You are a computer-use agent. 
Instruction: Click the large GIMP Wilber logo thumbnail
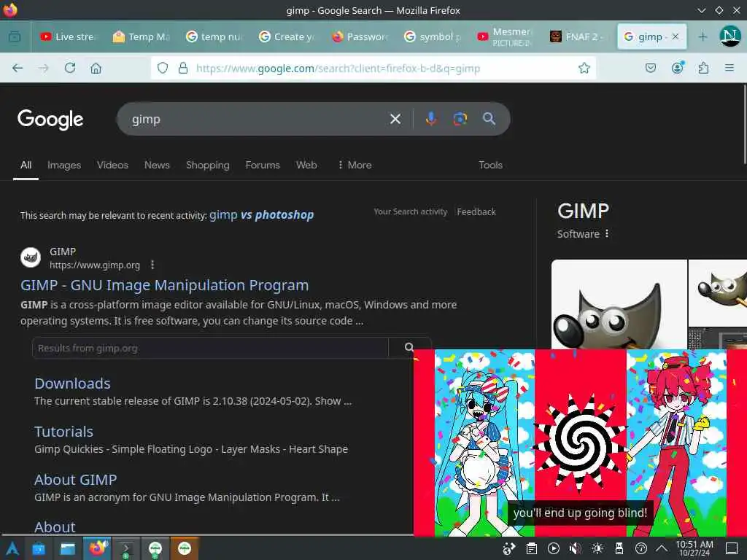click(x=619, y=304)
